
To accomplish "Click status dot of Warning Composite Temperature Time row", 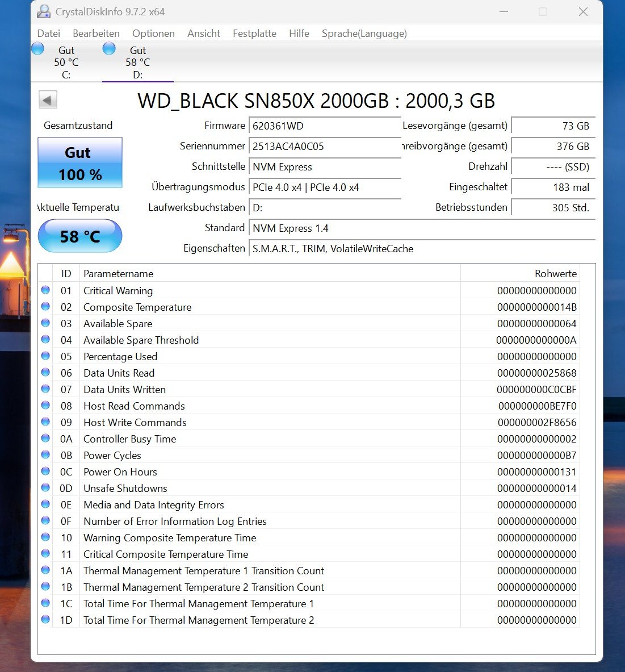I will pyautogui.click(x=45, y=537).
